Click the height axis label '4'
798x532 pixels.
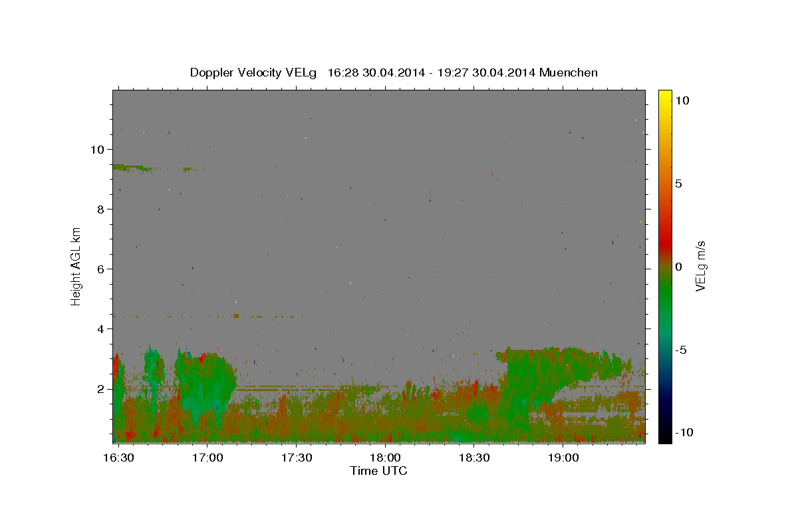(100, 329)
